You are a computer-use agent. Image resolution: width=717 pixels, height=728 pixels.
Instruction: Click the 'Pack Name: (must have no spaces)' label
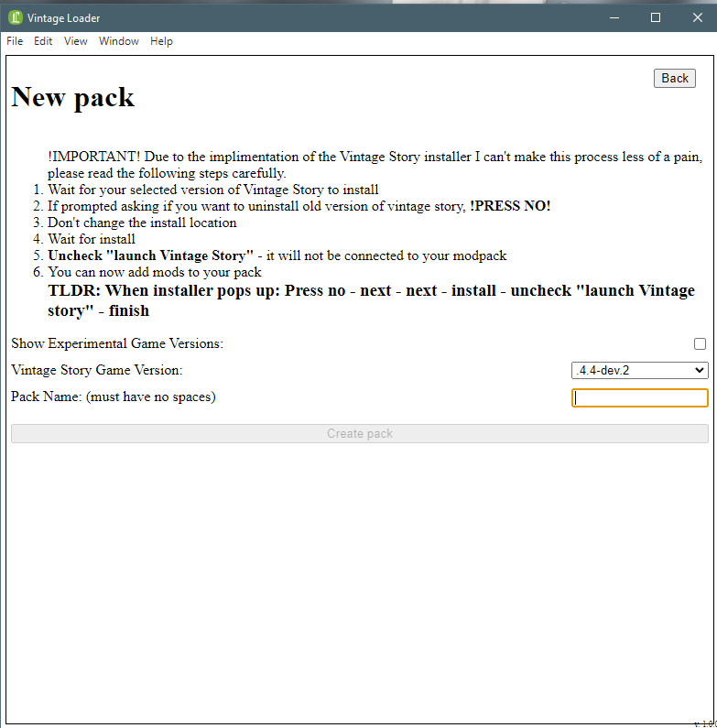[x=114, y=397]
